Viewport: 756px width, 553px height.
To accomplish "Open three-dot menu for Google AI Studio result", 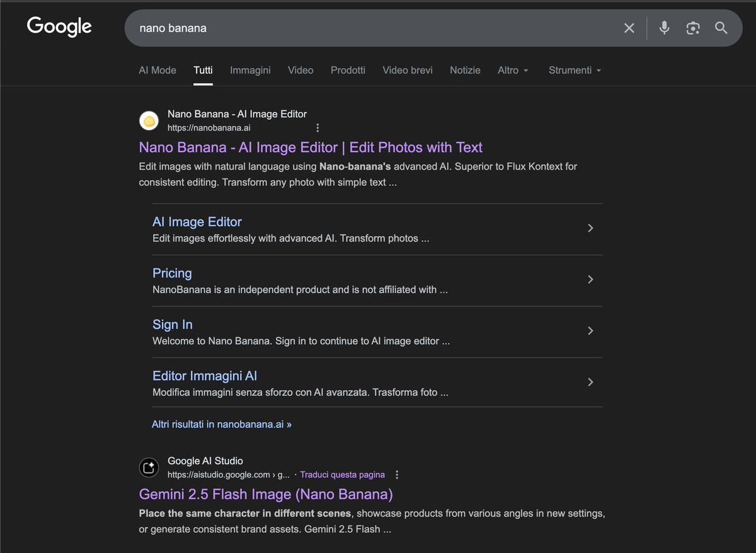I will point(397,475).
